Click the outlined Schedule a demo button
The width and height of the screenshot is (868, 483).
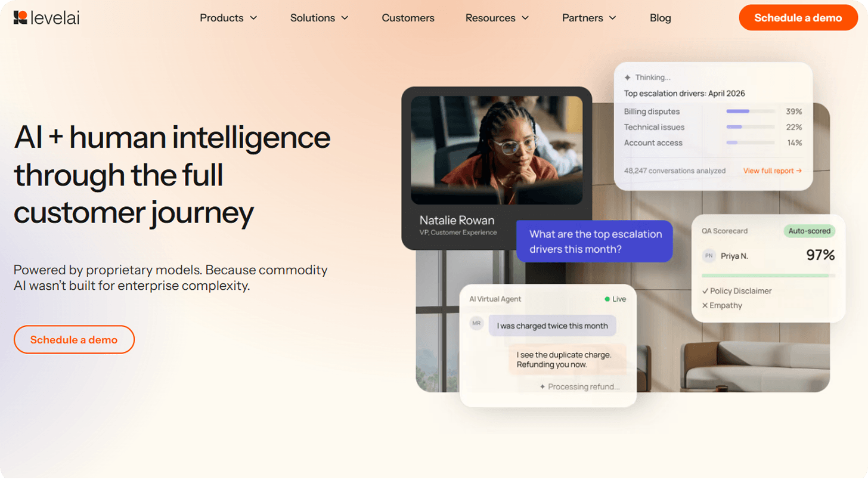pyautogui.click(x=74, y=340)
